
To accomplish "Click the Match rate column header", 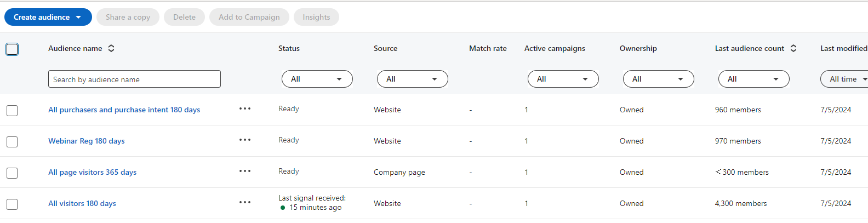I will (488, 48).
